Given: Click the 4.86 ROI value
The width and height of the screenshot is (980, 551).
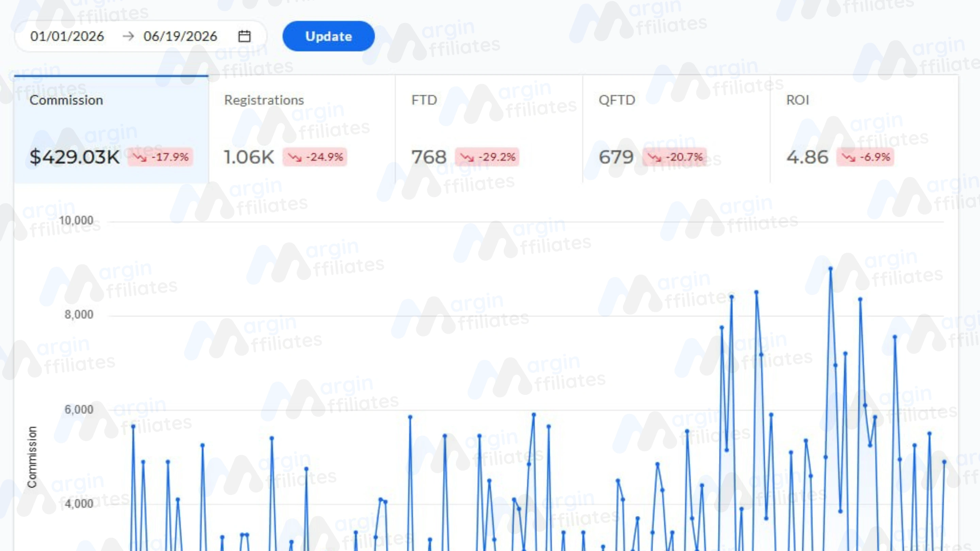Looking at the screenshot, I should pyautogui.click(x=807, y=157).
